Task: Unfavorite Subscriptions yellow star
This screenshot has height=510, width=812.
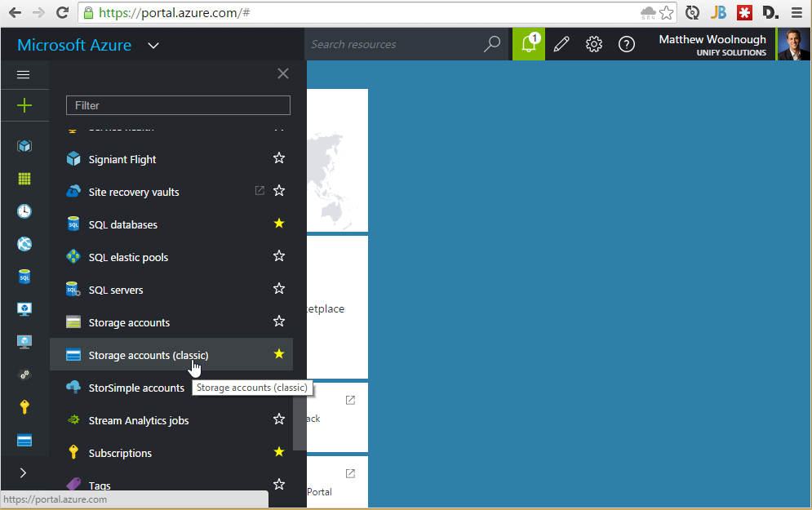Action: coord(279,451)
